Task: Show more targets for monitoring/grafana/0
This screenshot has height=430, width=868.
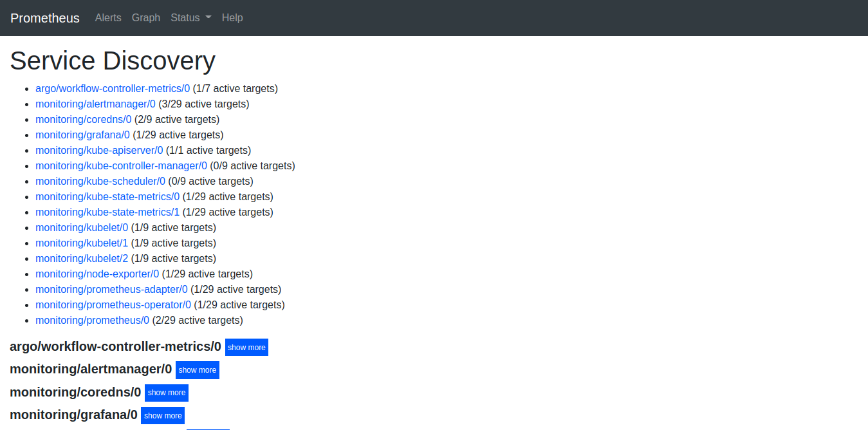Action: coord(162,415)
